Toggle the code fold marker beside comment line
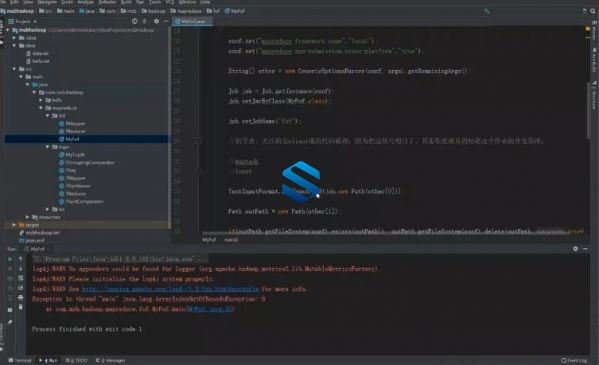Image resolution: width=599 pixels, height=365 pixels. click(x=198, y=141)
